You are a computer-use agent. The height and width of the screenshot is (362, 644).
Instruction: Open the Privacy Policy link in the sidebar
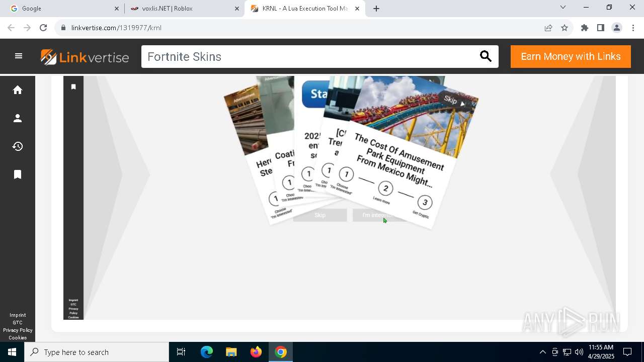coord(18,330)
